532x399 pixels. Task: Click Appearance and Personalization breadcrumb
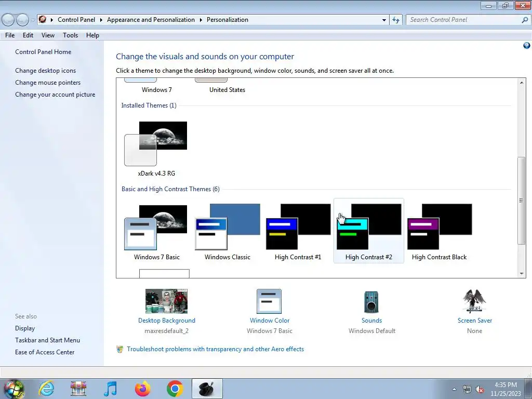click(x=151, y=20)
